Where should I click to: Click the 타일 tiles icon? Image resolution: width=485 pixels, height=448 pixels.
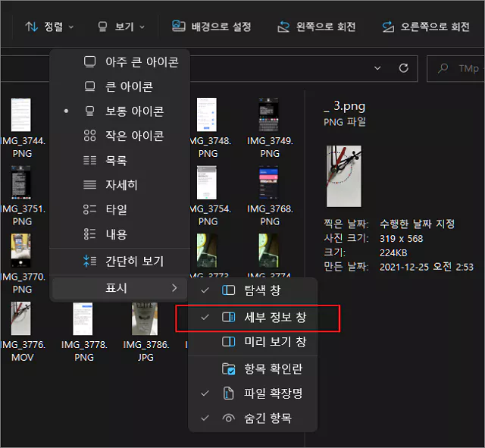point(89,209)
